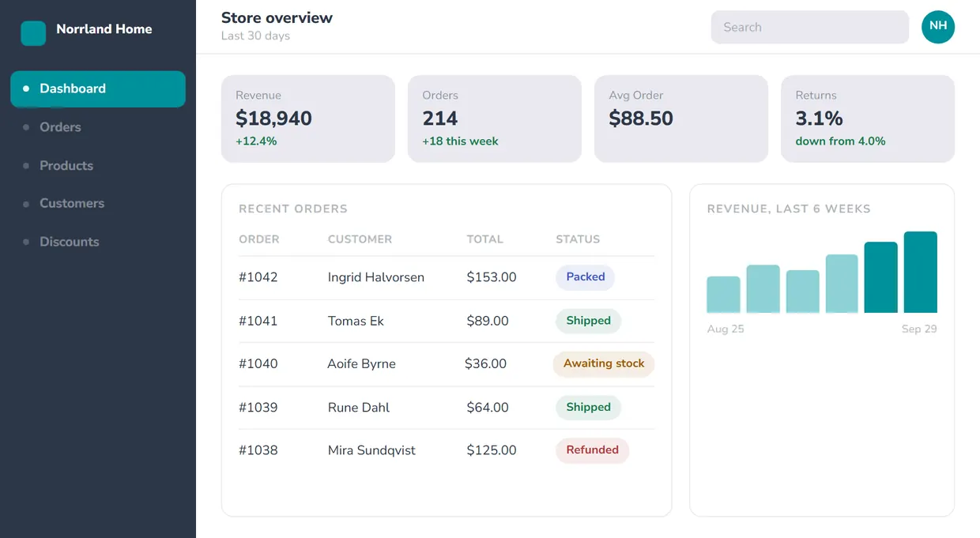This screenshot has height=538, width=980.
Task: Click the Norrland Home logo square
Action: coord(33,33)
